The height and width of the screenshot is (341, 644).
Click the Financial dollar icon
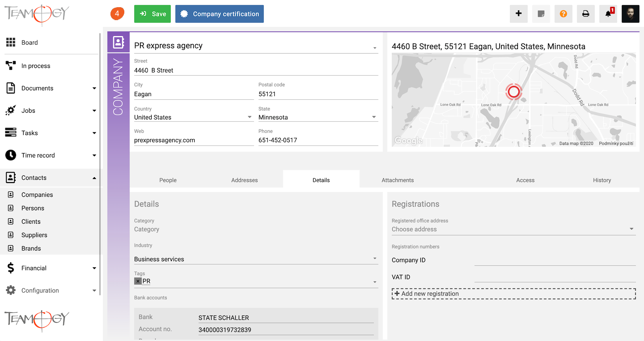point(11,268)
